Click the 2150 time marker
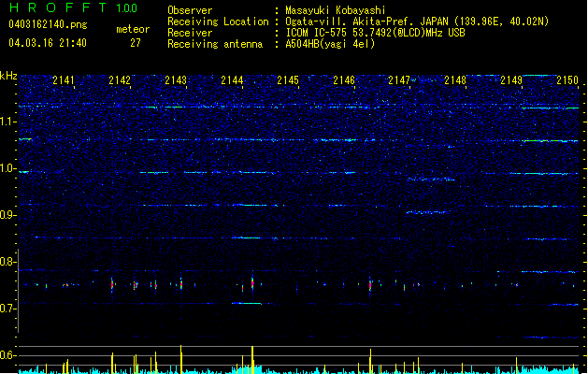 pyautogui.click(x=567, y=80)
